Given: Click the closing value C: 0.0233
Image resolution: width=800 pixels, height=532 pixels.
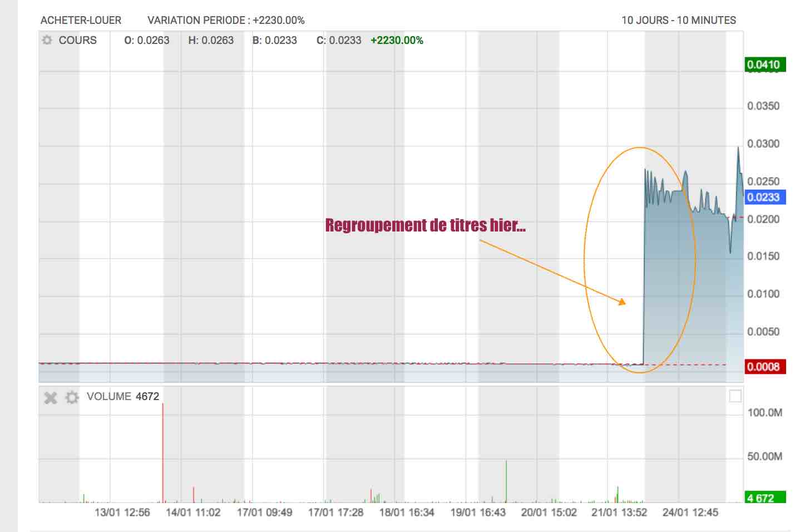Looking at the screenshot, I should click(x=339, y=40).
